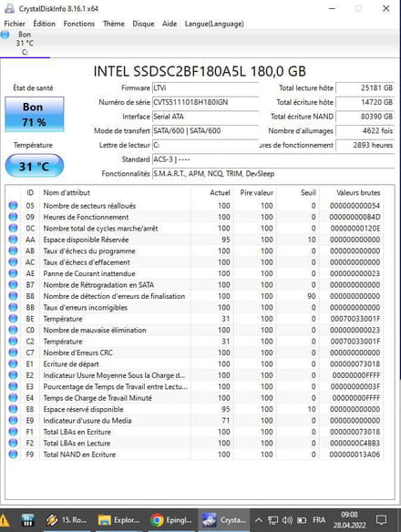This screenshot has width=401, height=532.
Task: Click the status icon for attribute AC
Action: tap(13, 262)
